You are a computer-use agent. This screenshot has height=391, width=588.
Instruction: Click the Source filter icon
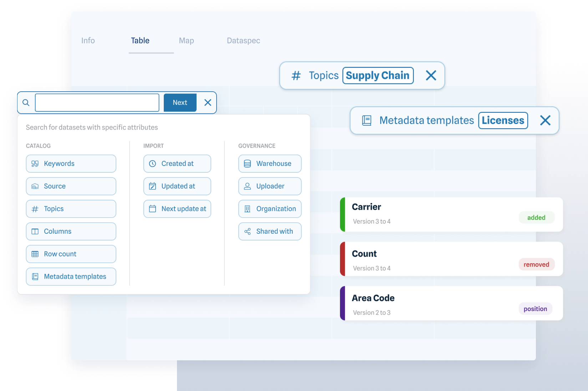click(35, 186)
